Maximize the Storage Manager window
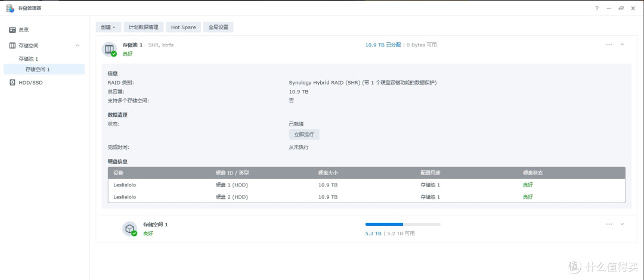The image size is (644, 280). click(x=621, y=8)
